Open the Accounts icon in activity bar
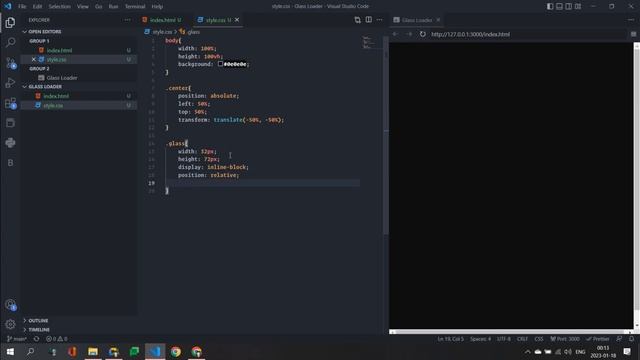 (10, 304)
